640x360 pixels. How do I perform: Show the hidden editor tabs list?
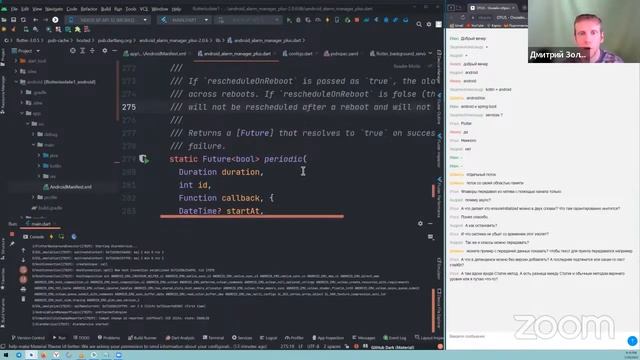coord(430,53)
